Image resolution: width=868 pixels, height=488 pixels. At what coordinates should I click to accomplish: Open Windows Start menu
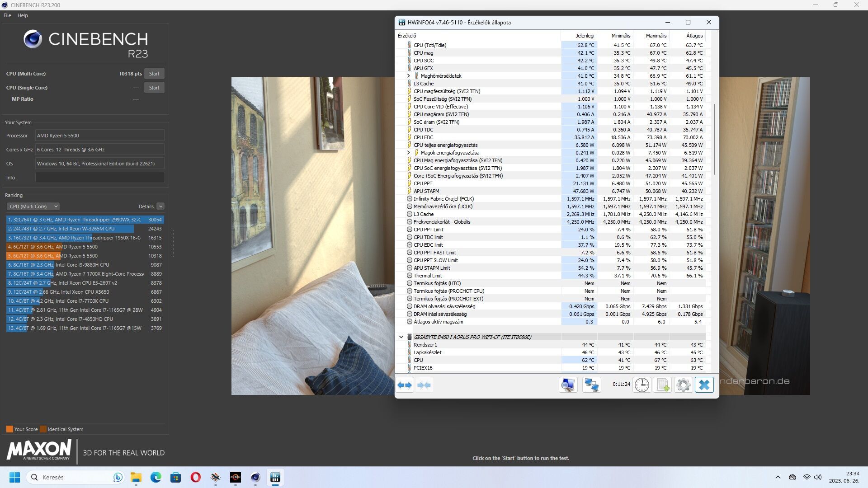[x=14, y=477]
